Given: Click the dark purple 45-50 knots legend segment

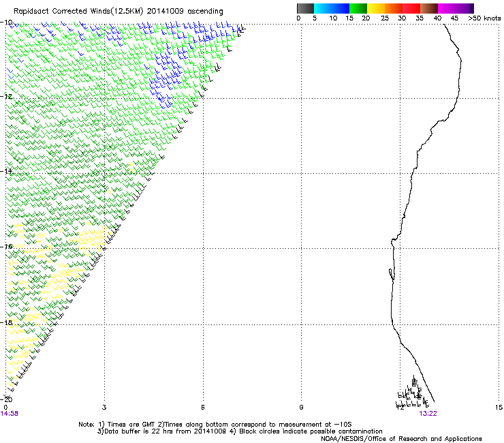Looking at the screenshot, I should click(464, 8).
